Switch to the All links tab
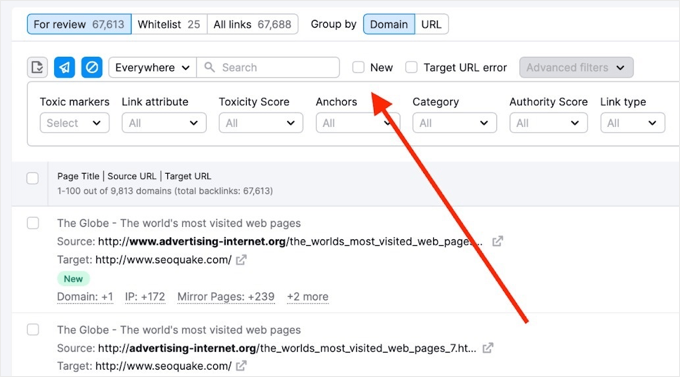 coord(252,24)
